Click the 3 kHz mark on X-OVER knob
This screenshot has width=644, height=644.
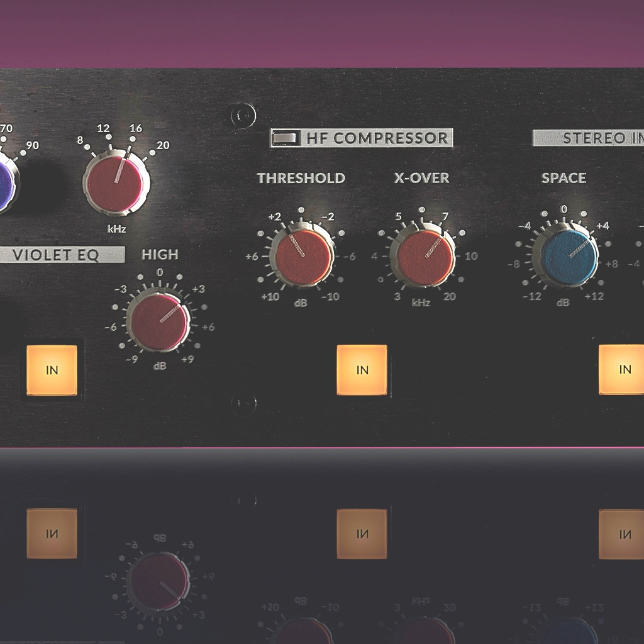tap(397, 297)
